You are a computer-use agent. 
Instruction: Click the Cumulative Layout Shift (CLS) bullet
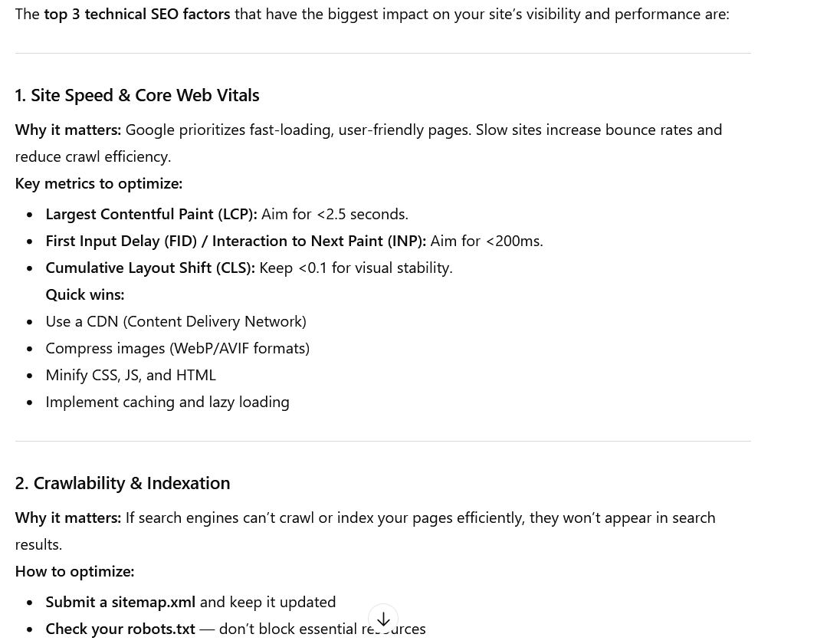[x=149, y=267]
